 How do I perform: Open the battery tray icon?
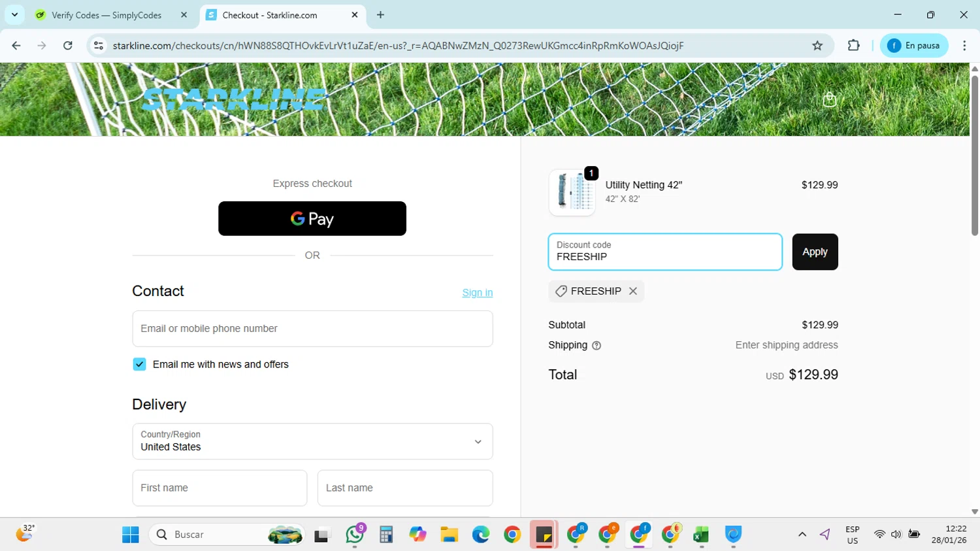coord(914,535)
